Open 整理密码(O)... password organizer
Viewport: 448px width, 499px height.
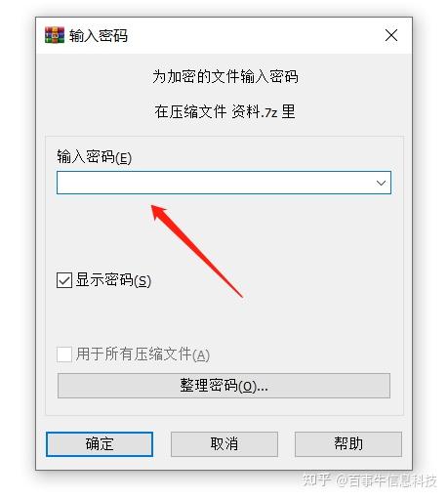pyautogui.click(x=224, y=386)
